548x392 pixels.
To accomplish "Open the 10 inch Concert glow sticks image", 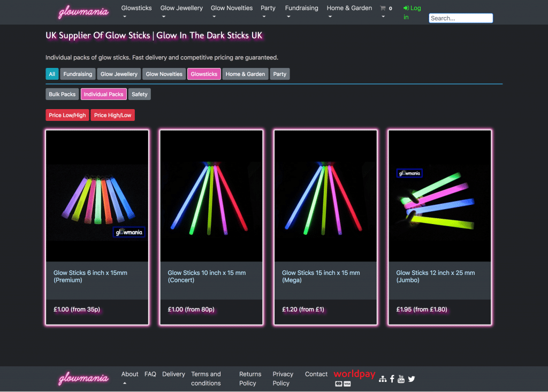I will [211, 196].
